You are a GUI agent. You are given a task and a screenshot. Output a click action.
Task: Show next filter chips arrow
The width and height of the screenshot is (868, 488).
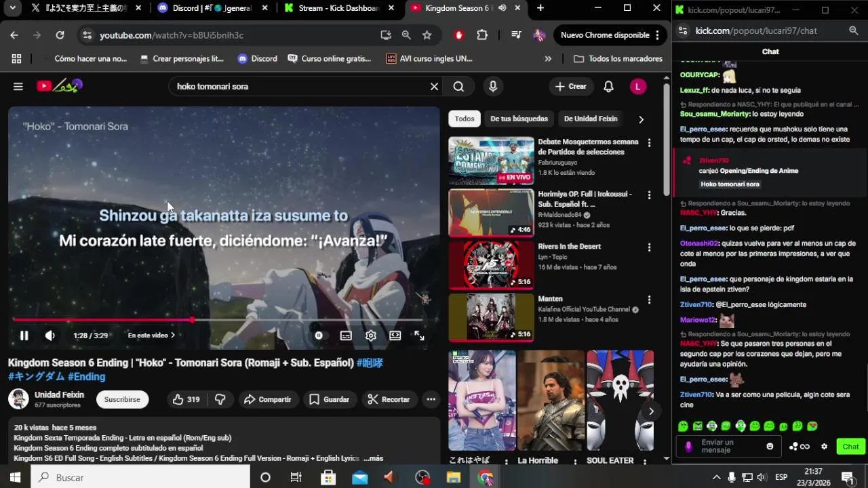coord(641,119)
